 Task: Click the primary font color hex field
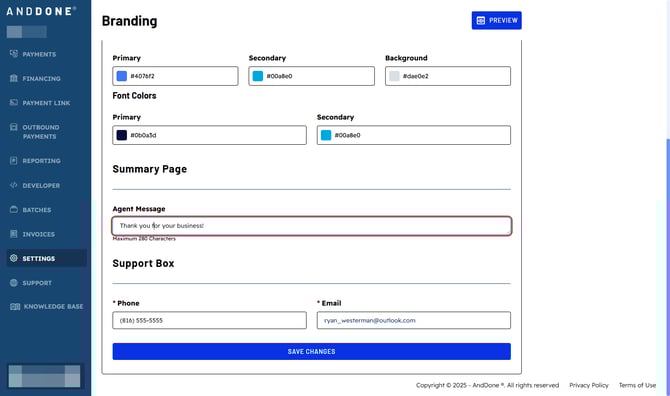point(209,135)
